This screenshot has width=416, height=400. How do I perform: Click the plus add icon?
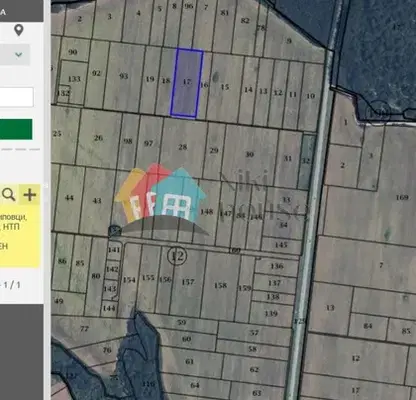30,194
